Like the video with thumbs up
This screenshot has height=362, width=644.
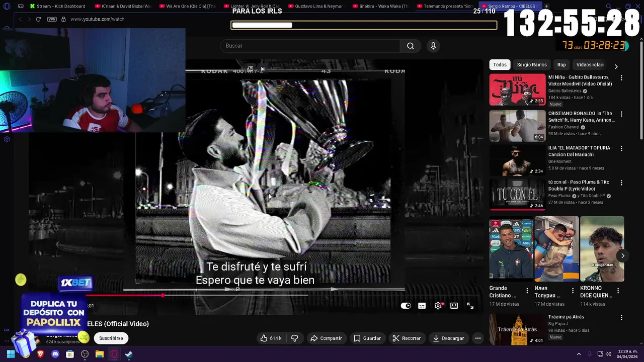tap(271, 338)
